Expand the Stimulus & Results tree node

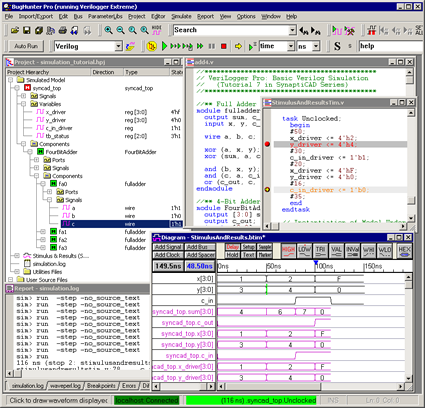click(17, 256)
